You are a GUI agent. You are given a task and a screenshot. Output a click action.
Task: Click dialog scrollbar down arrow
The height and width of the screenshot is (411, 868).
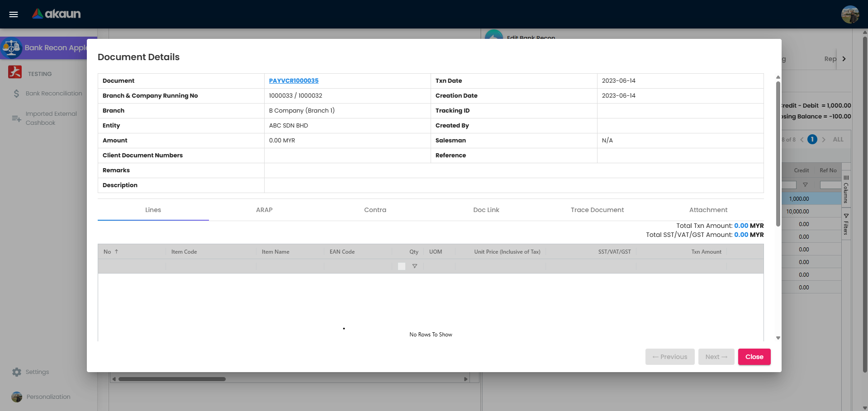pos(778,338)
